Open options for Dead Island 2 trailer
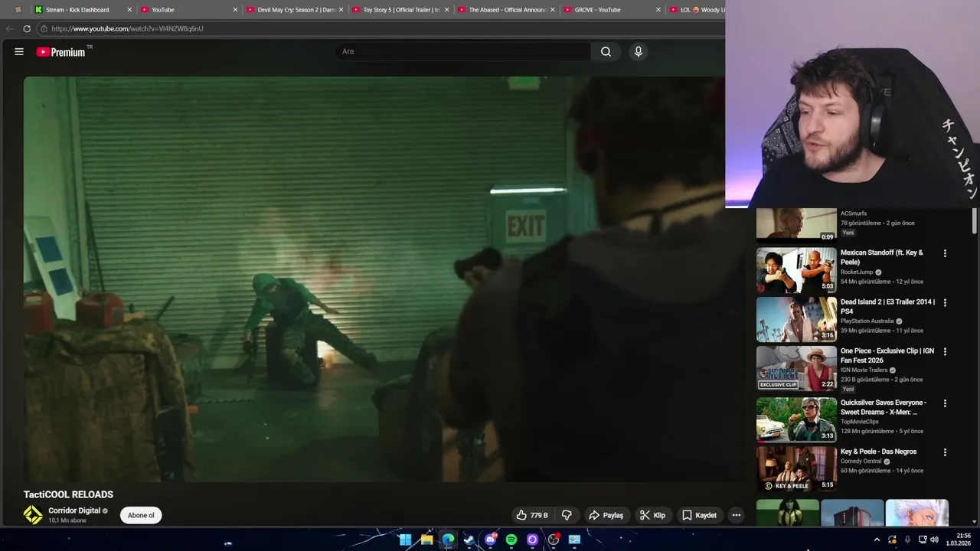The width and height of the screenshot is (980, 551). pos(945,302)
